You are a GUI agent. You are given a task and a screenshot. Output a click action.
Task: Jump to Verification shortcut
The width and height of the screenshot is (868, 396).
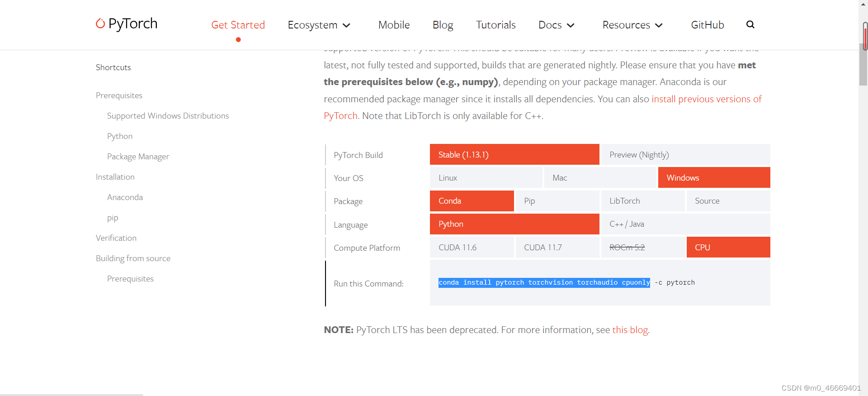(x=116, y=238)
